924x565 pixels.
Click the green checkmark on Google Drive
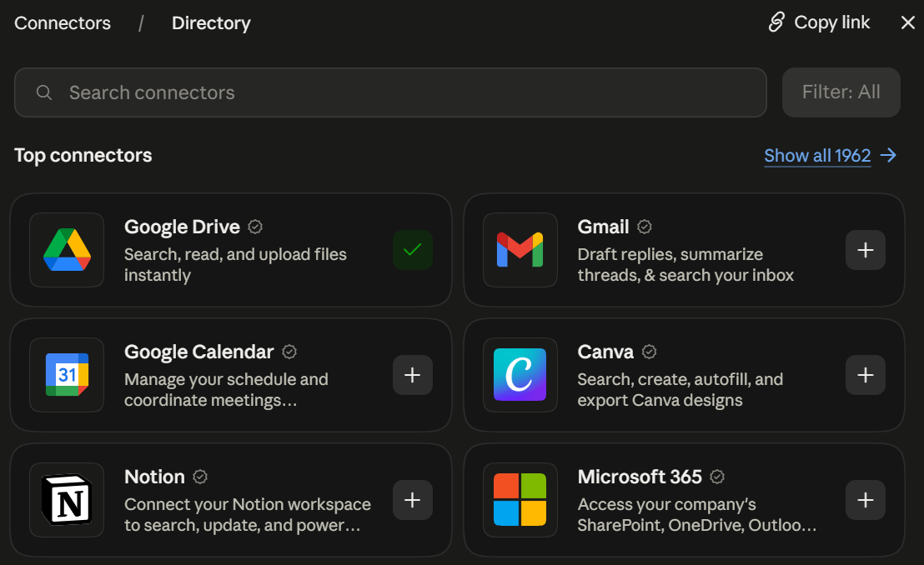pos(413,250)
